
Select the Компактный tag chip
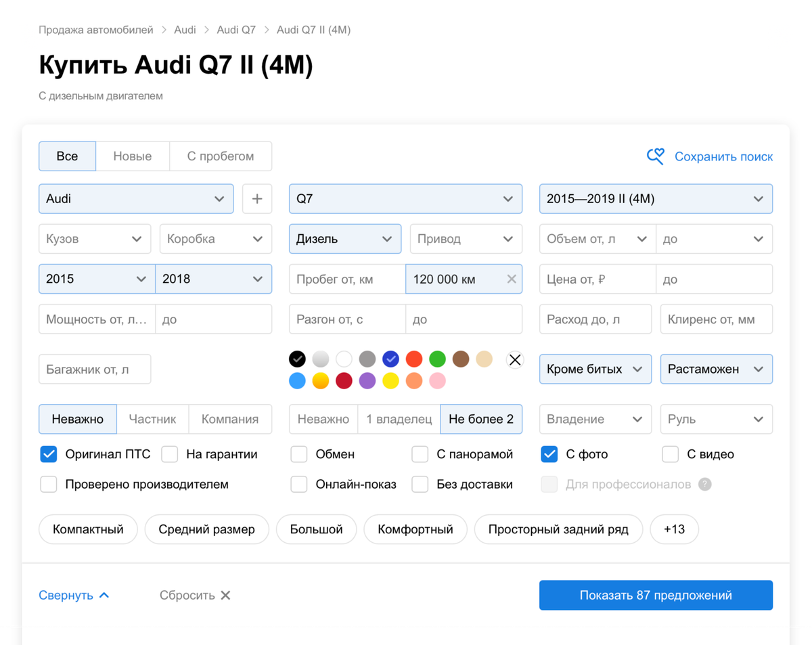coord(89,529)
